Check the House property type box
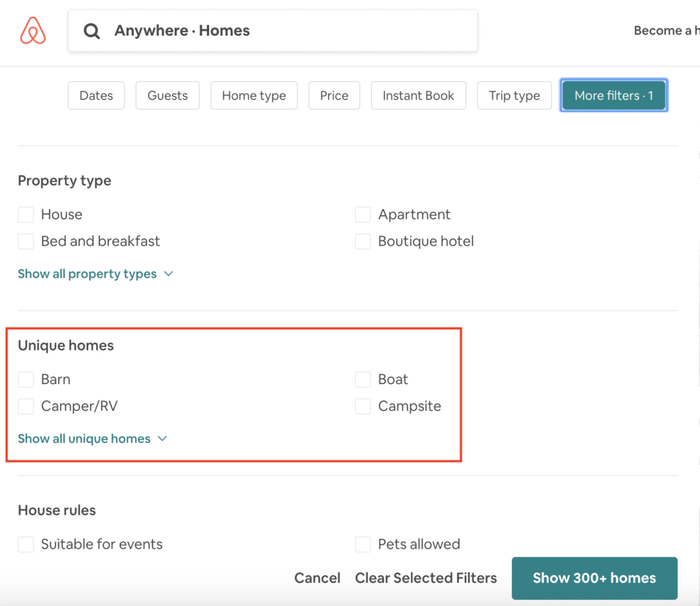This screenshot has height=606, width=700. pos(26,215)
